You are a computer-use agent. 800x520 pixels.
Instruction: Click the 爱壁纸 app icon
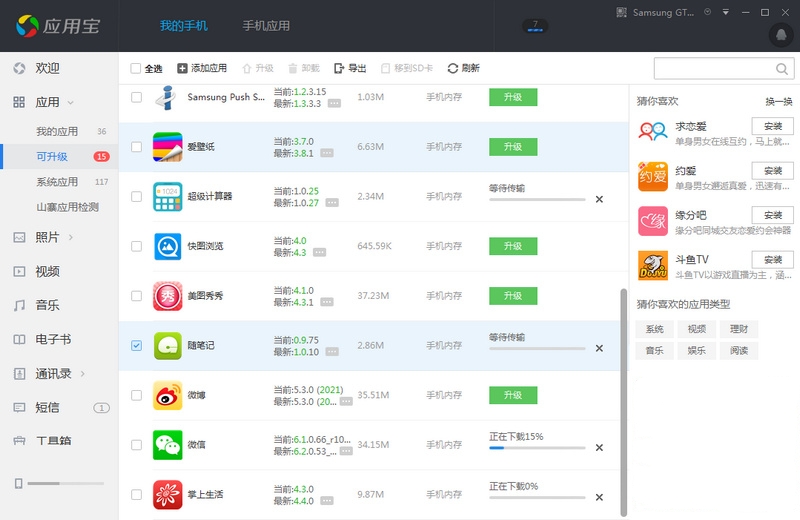(167, 147)
